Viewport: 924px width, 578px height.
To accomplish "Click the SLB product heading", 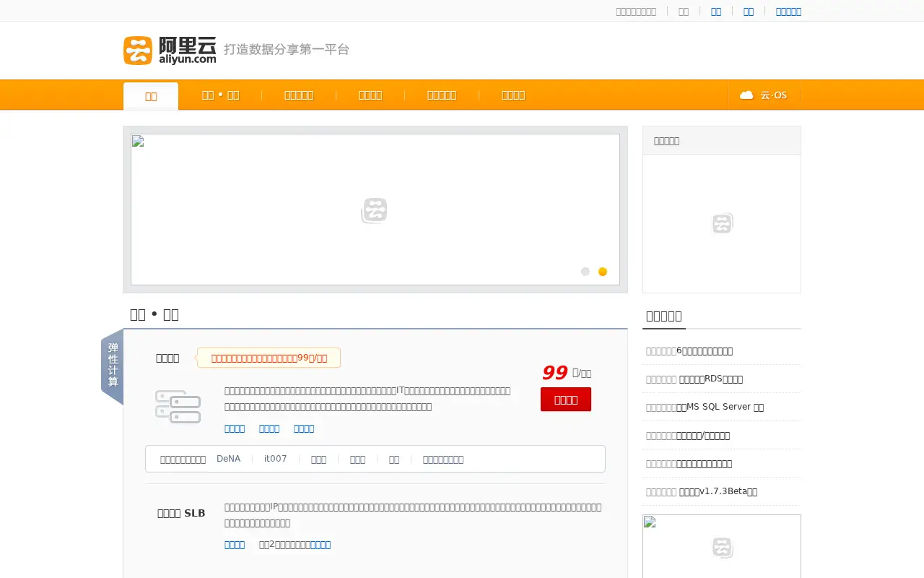I will point(181,514).
